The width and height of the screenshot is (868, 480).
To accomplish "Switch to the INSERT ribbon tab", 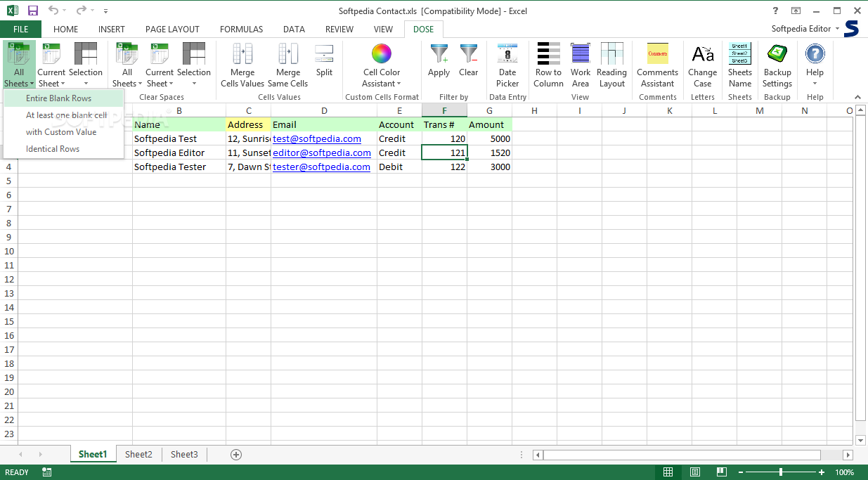I will click(112, 30).
